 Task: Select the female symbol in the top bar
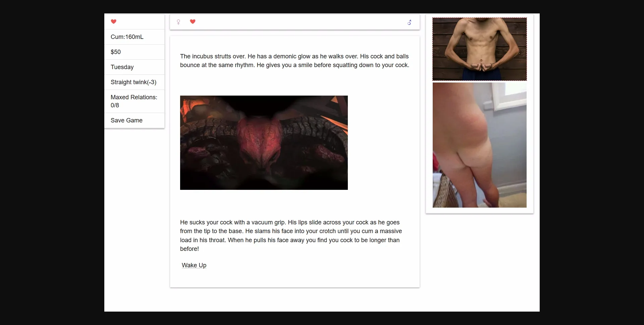[178, 22]
